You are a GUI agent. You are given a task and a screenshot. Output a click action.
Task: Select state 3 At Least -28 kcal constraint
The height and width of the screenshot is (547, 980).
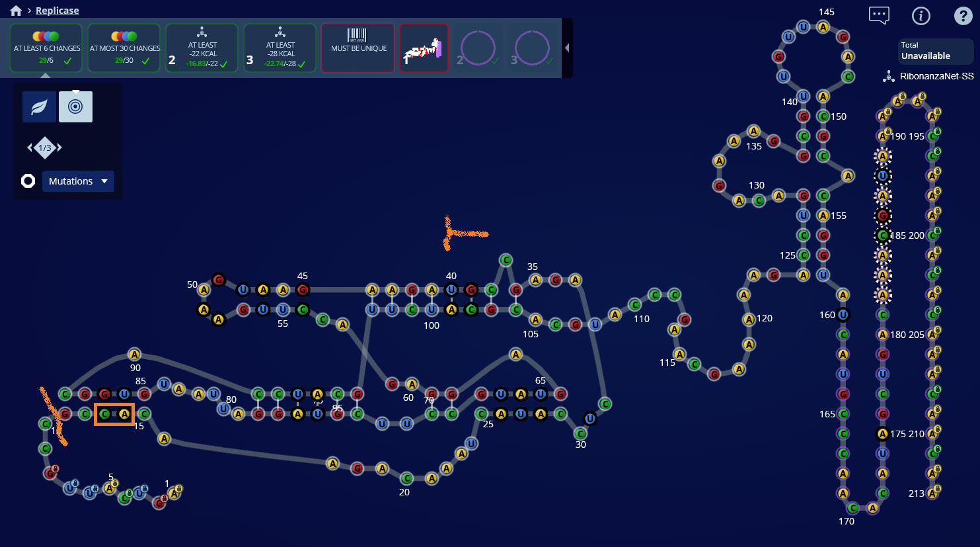click(x=280, y=48)
